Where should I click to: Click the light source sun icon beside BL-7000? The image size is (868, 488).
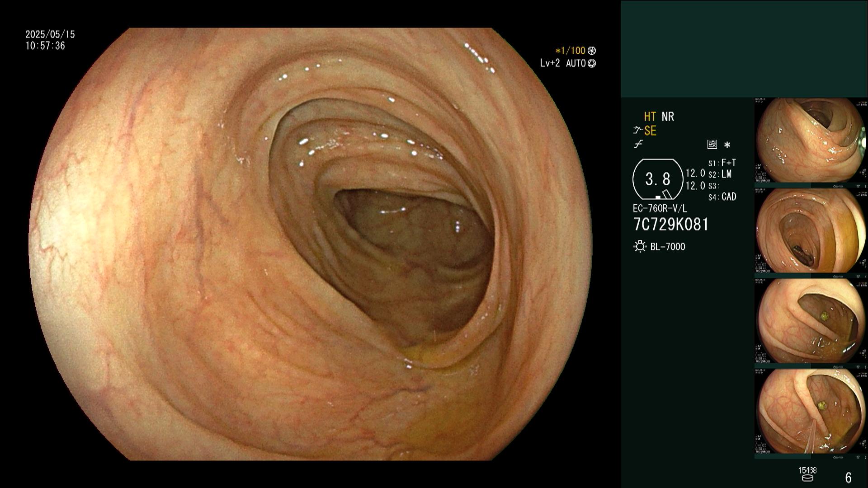click(640, 247)
